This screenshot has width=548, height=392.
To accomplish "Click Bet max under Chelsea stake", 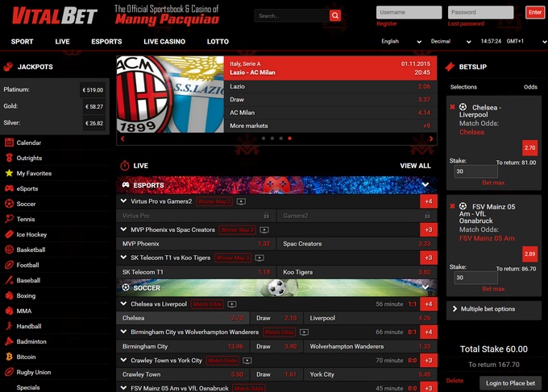I will (x=493, y=183).
